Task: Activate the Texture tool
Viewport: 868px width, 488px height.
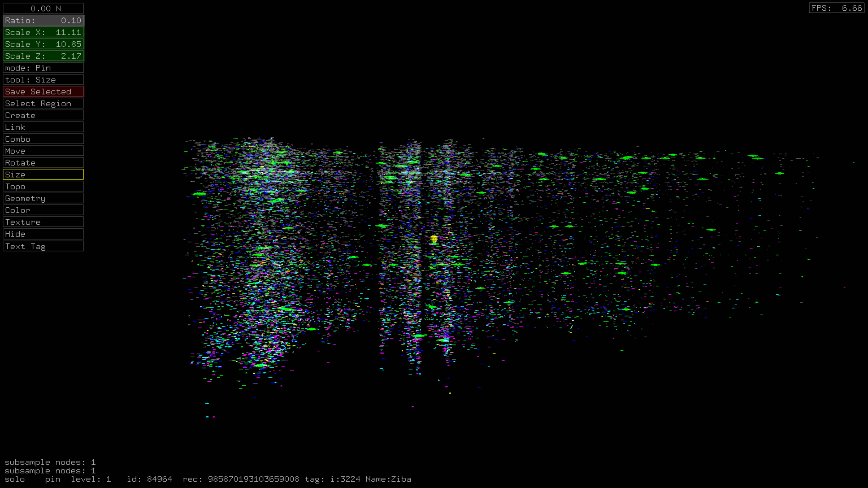Action: pos(43,222)
